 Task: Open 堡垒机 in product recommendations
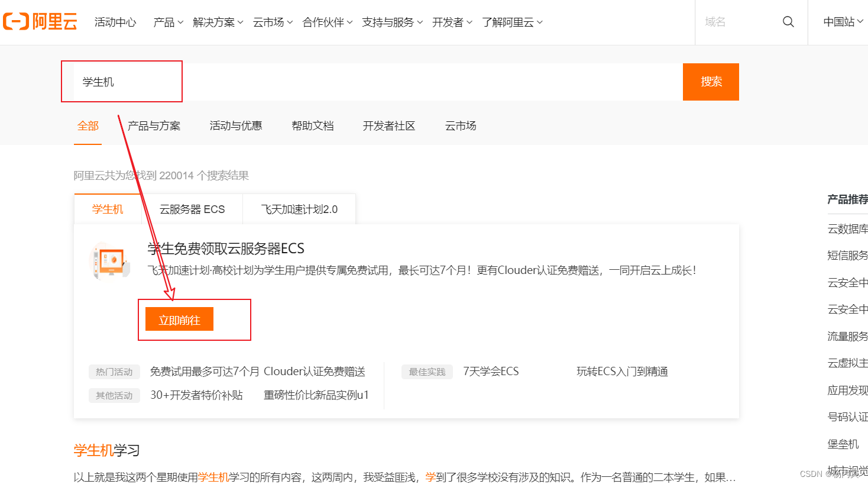(x=843, y=444)
